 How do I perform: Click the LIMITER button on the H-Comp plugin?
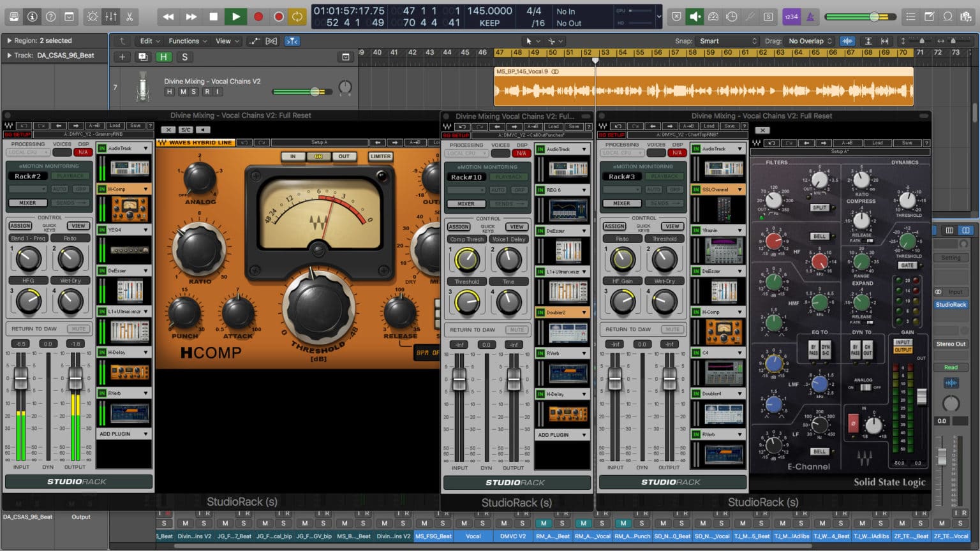pyautogui.click(x=380, y=156)
